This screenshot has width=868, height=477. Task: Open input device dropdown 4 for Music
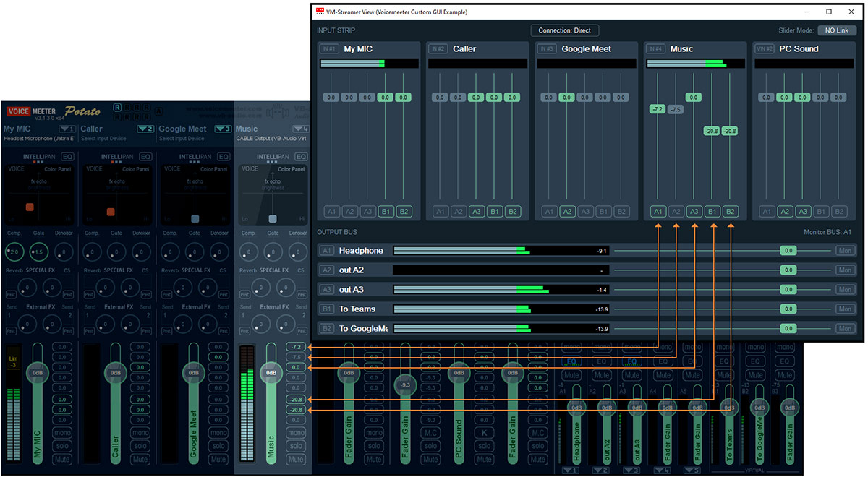(x=301, y=129)
